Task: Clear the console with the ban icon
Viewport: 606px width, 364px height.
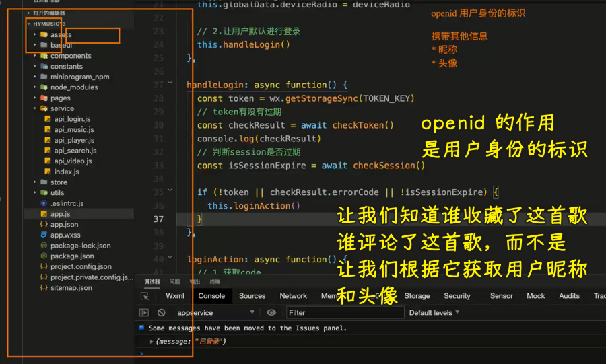Action: pos(162,313)
